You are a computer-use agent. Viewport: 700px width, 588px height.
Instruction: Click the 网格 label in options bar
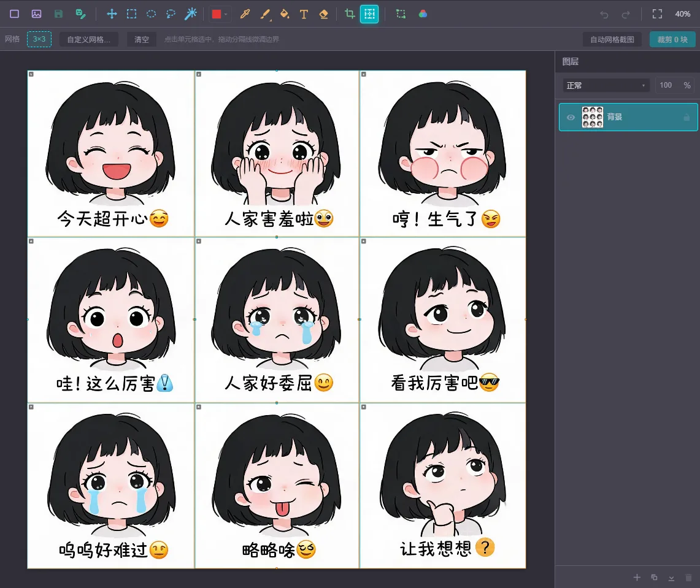[12, 39]
